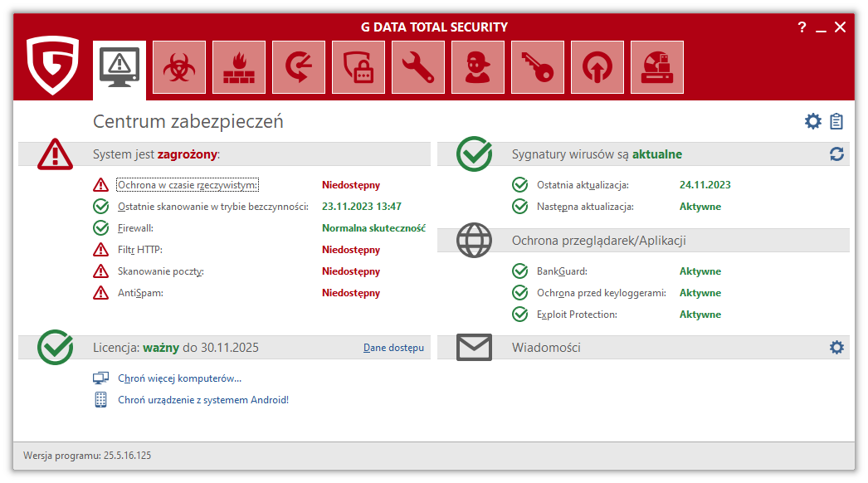
Task: Click the Sygnatury wirusów są aktualne header
Action: [597, 154]
